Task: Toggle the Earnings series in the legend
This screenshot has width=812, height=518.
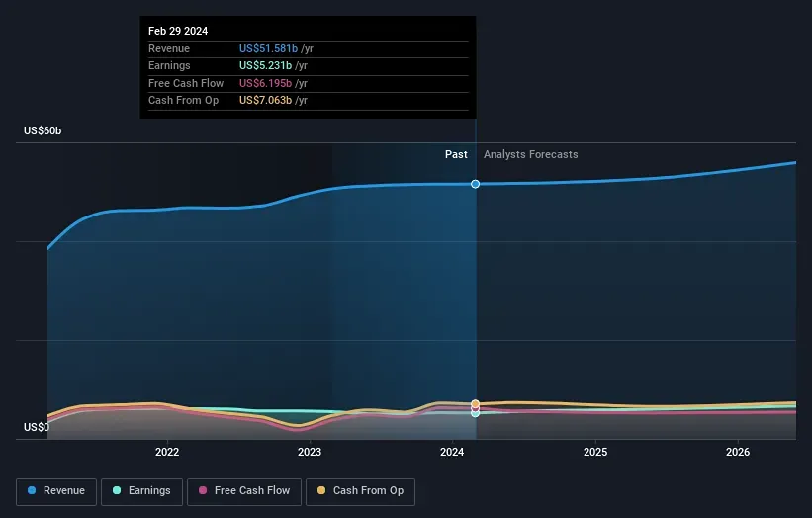Action: 141,491
